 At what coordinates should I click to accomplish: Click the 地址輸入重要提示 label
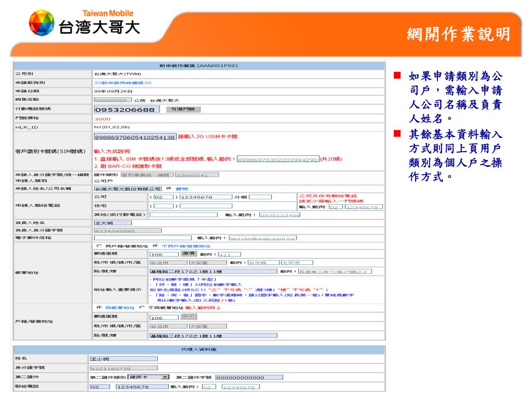pyautogui.click(x=118, y=289)
